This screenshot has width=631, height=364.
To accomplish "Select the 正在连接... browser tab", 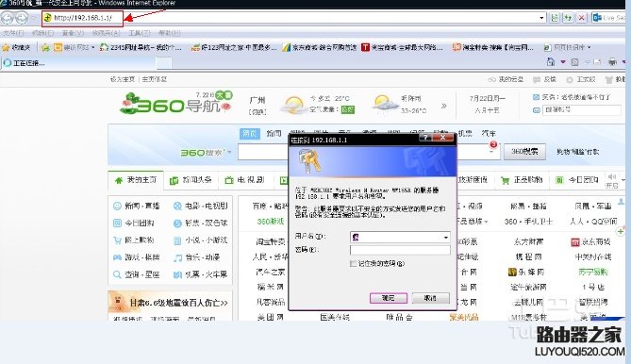I will click(x=78, y=63).
